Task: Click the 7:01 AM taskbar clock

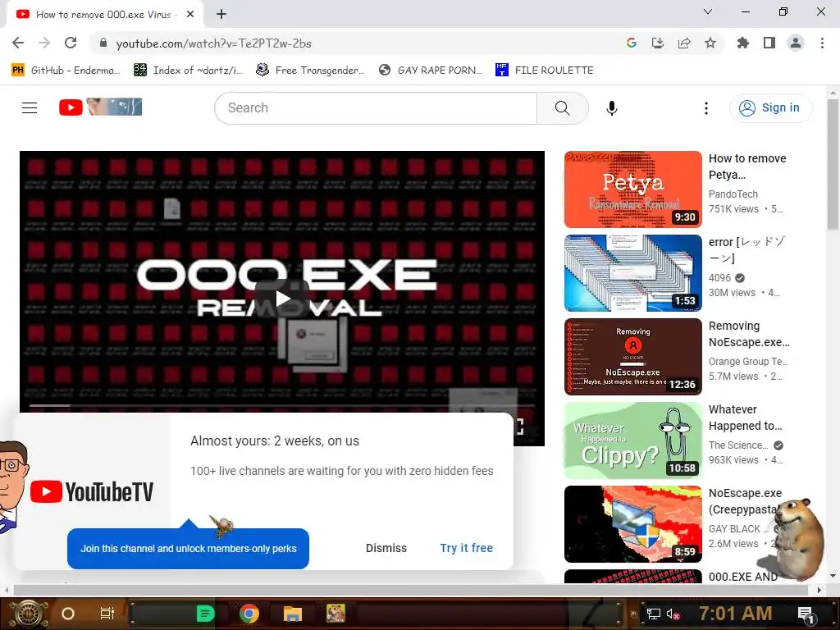Action: click(x=735, y=614)
